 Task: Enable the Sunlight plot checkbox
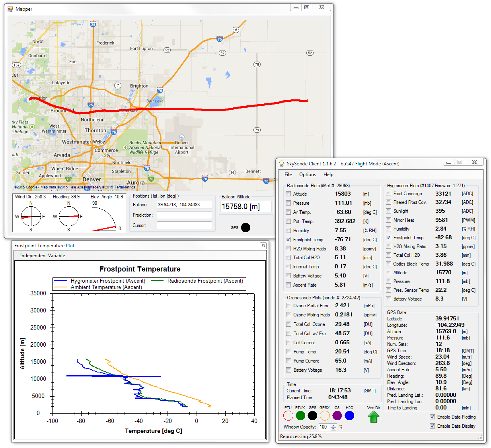(388, 211)
